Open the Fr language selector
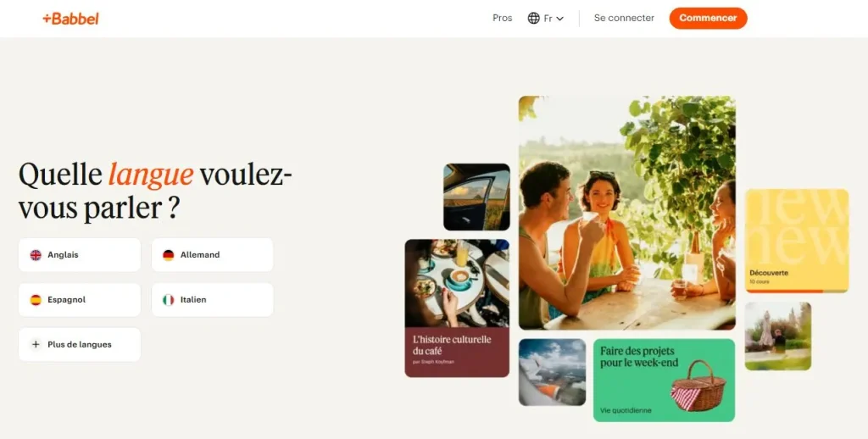This screenshot has width=868, height=439. click(546, 19)
